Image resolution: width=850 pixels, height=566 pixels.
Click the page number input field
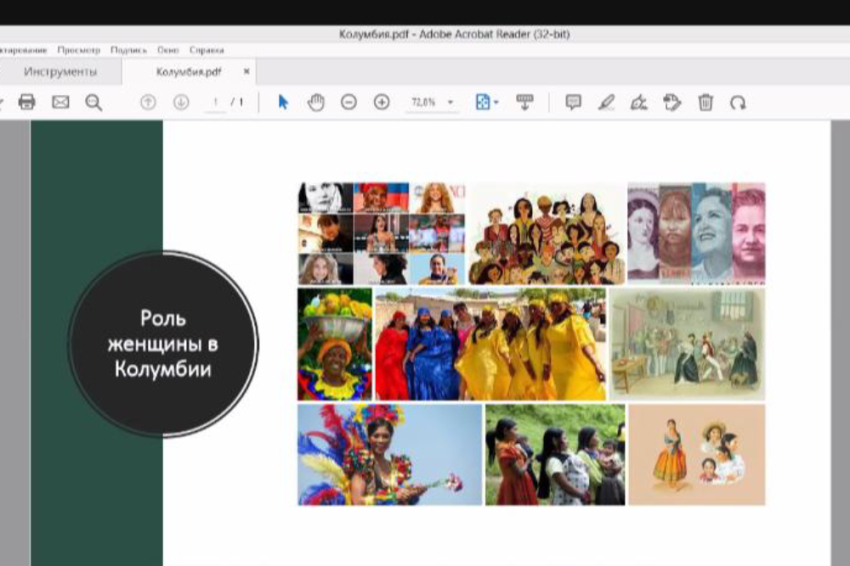[x=215, y=102]
